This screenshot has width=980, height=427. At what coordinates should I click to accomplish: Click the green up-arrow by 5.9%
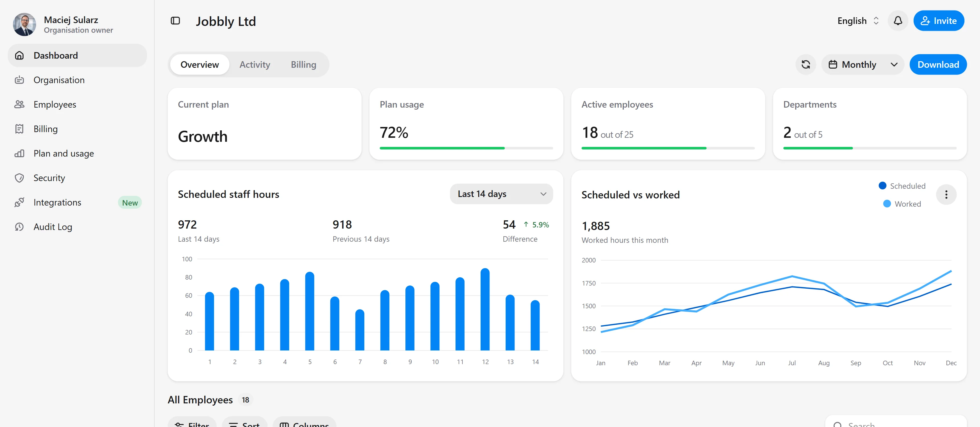[526, 225]
